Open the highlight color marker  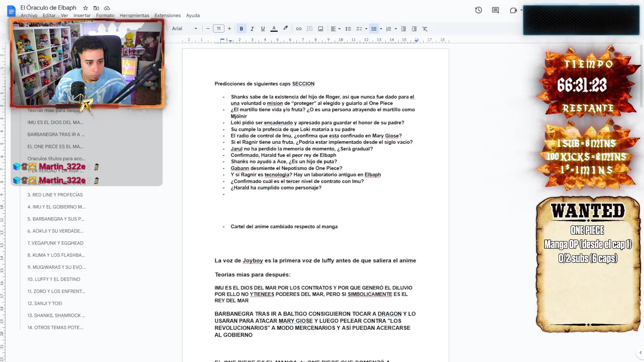coord(285,29)
